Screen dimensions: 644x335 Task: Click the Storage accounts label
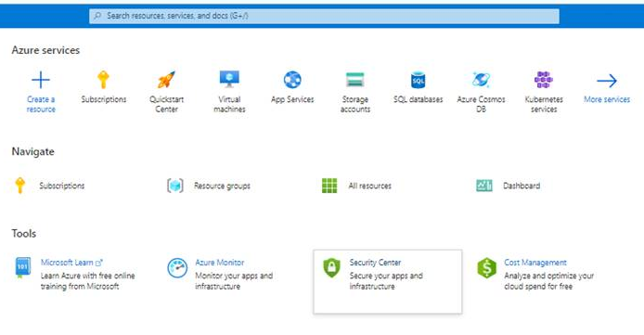(354, 104)
